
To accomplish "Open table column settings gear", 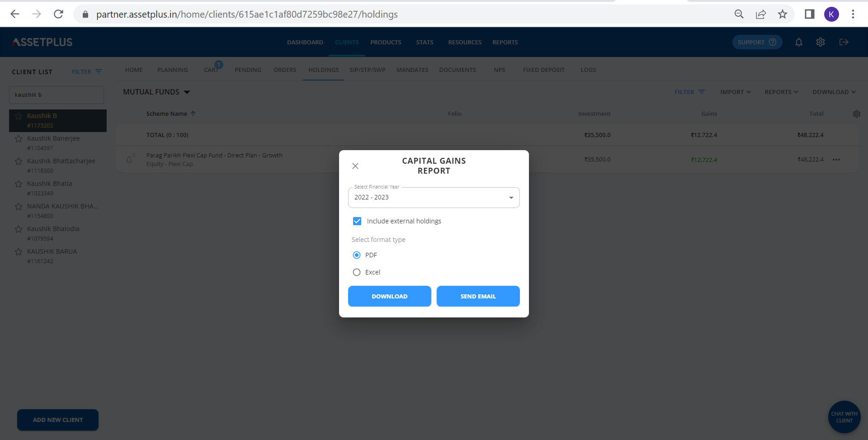I will pyautogui.click(x=857, y=114).
